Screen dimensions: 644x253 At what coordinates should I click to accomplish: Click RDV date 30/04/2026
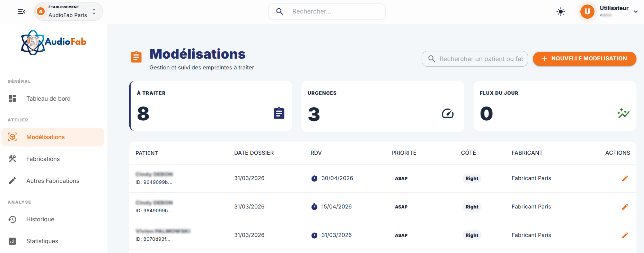click(337, 178)
